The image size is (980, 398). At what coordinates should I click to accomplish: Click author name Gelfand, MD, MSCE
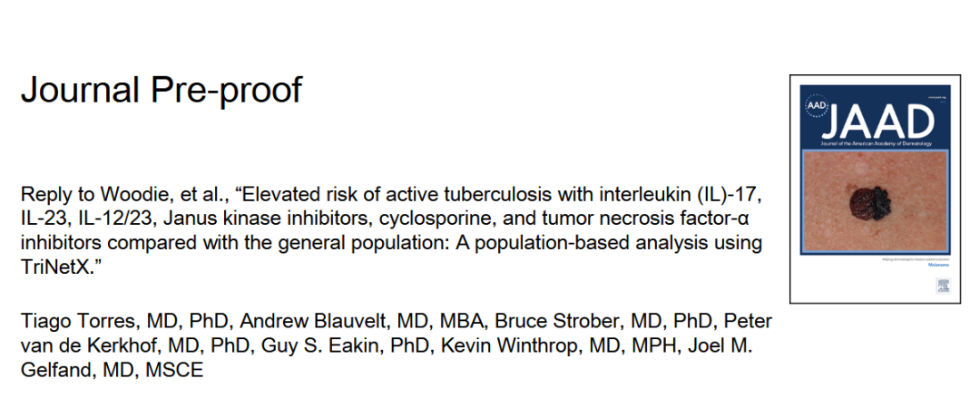(x=112, y=370)
